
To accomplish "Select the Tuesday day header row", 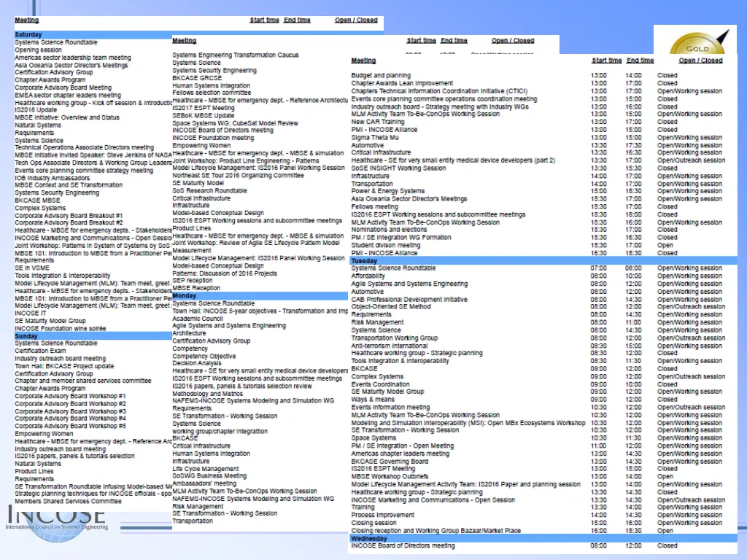I will coord(543,261).
